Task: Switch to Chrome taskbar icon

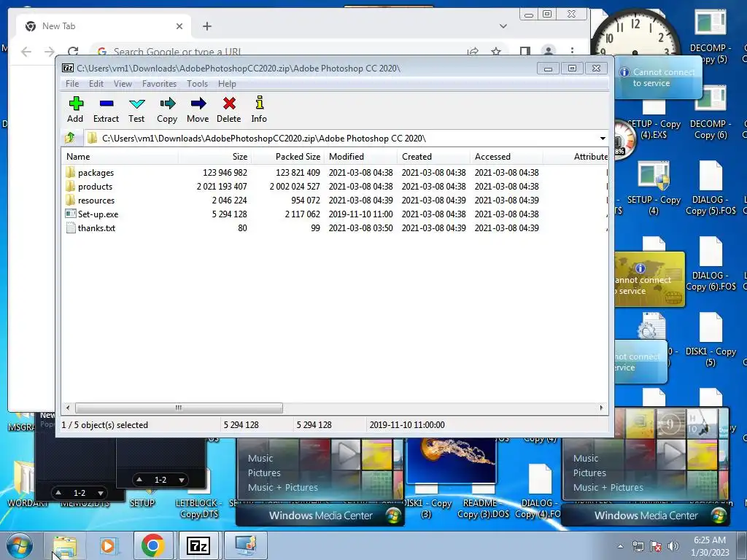Action: click(x=153, y=545)
